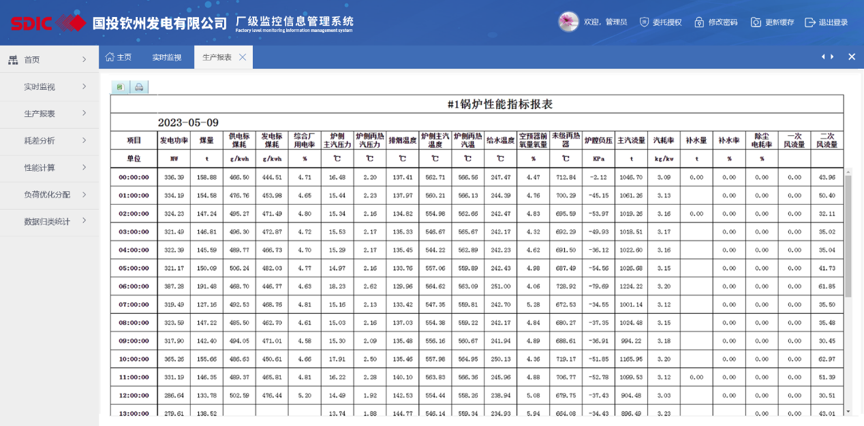This screenshot has width=864, height=426.
Task: Click the 336.39 power value cell
Action: click(173, 177)
